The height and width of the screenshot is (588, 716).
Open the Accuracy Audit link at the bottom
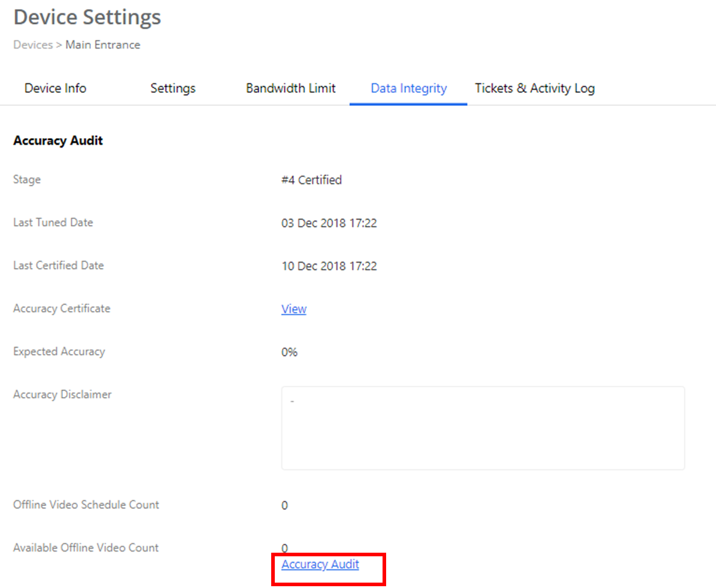point(320,564)
